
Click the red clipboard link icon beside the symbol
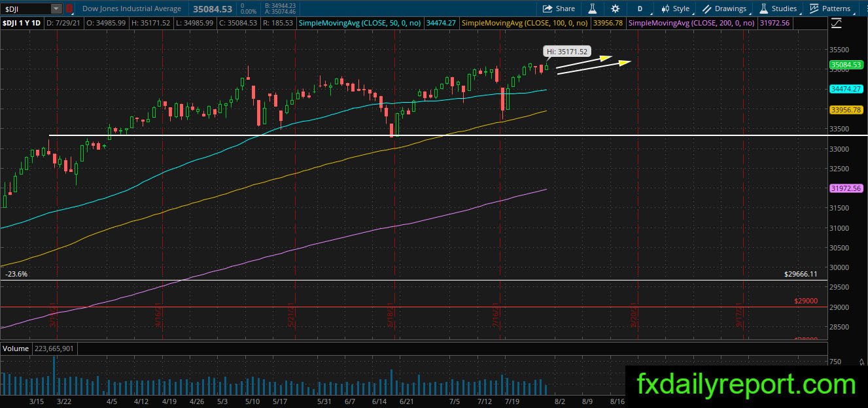pos(69,8)
